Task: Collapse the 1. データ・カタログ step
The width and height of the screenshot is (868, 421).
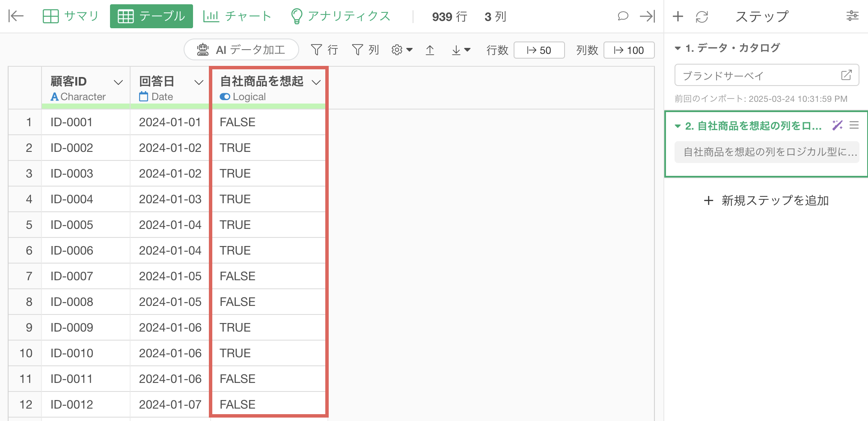Action: [678, 48]
